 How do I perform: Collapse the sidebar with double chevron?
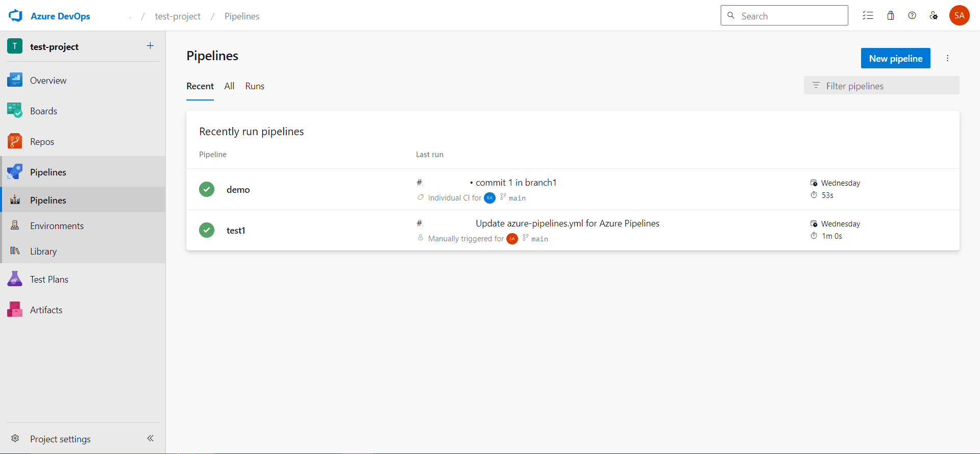tap(151, 438)
